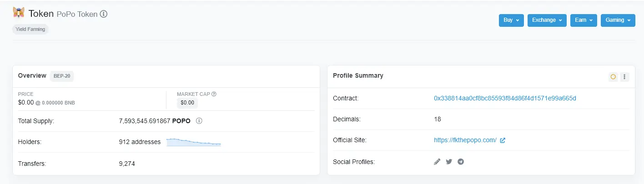Click the BEP-20 badge
This screenshot has width=644, height=184.
click(62, 76)
